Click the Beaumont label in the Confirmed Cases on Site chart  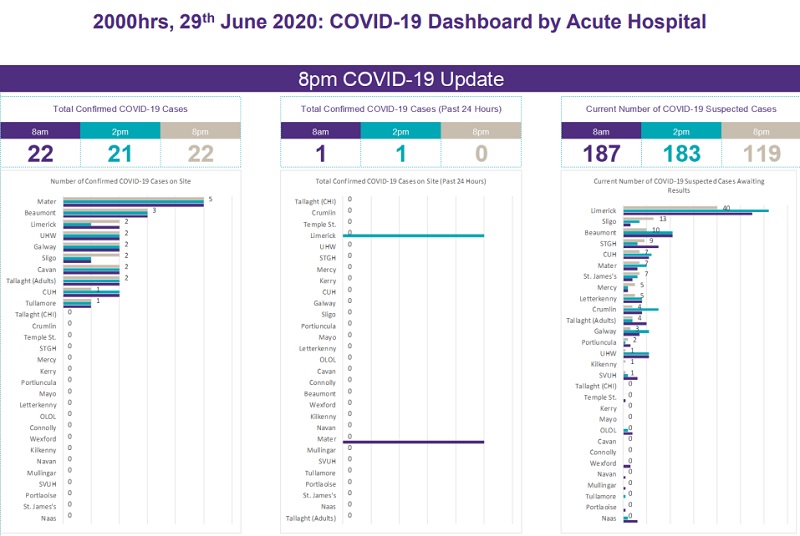pos(40,213)
